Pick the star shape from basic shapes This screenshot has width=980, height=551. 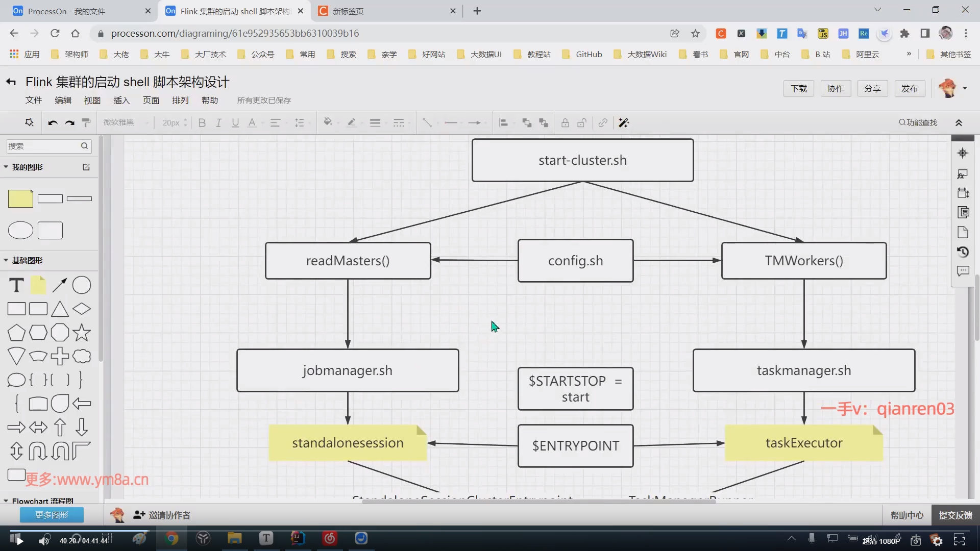click(82, 333)
